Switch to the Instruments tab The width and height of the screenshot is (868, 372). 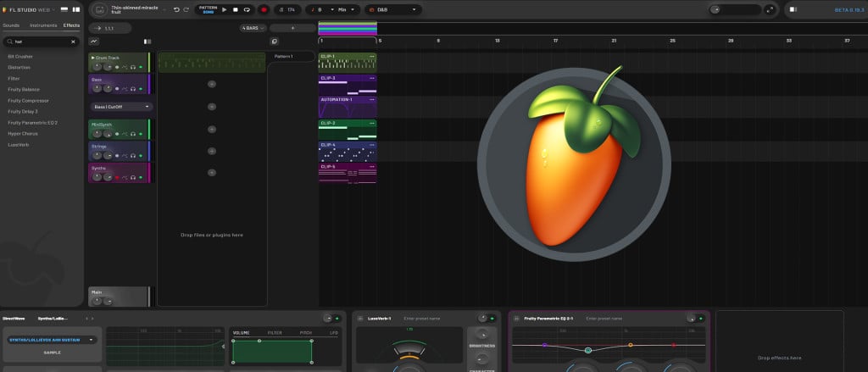pos(43,25)
